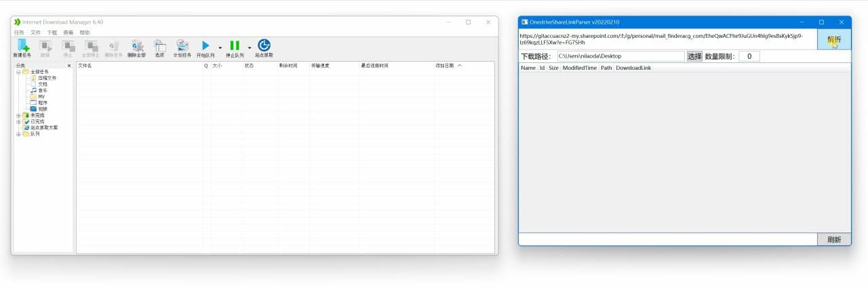Click the Q column header in IDM
The width and height of the screenshot is (868, 288).
coord(206,66)
